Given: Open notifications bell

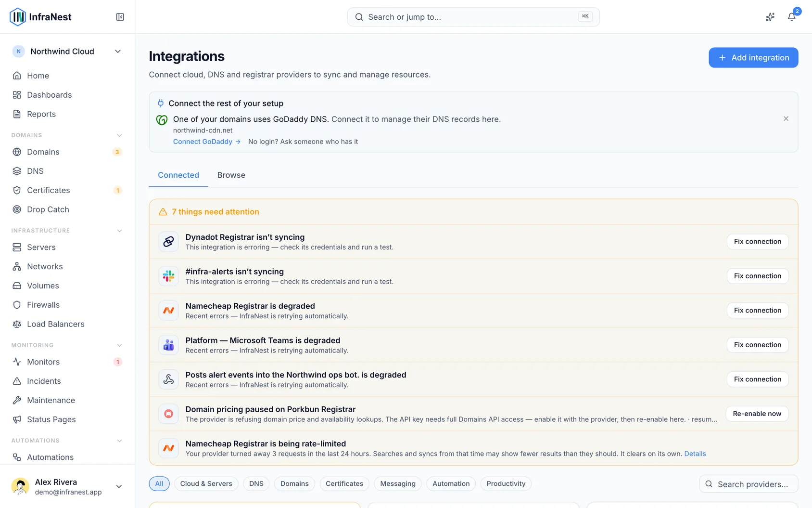Looking at the screenshot, I should [x=791, y=17].
